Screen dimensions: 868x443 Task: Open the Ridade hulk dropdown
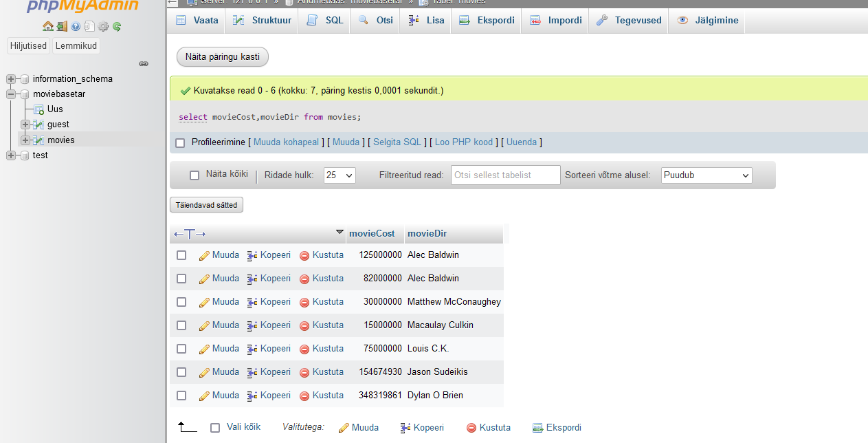340,175
